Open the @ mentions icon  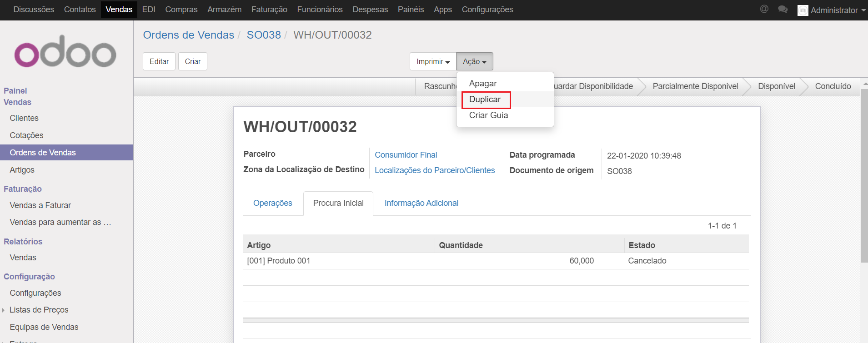click(x=764, y=9)
